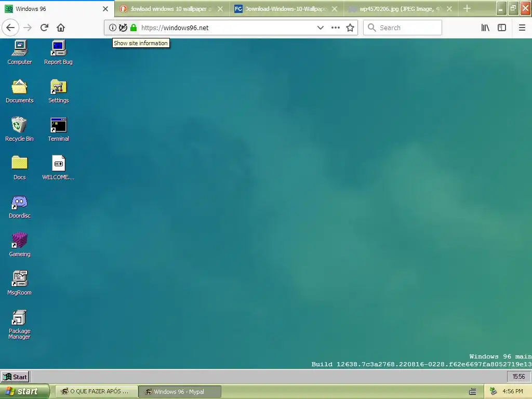
Task: Open the Docs folder icon
Action: coord(20,168)
